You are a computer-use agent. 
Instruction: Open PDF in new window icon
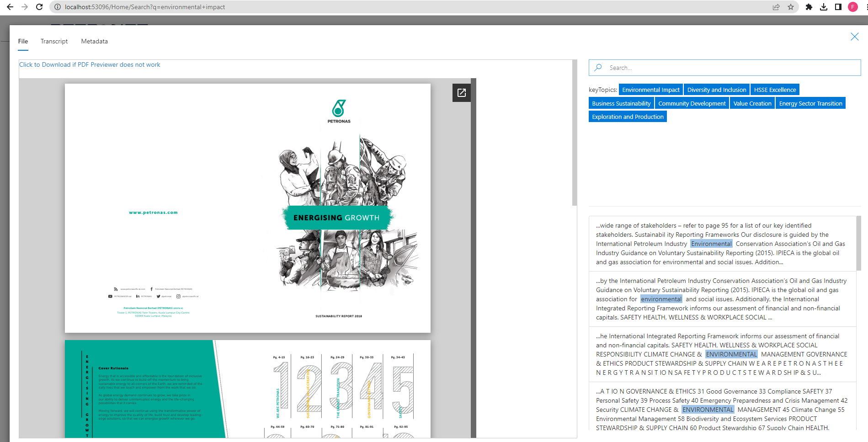click(x=462, y=93)
